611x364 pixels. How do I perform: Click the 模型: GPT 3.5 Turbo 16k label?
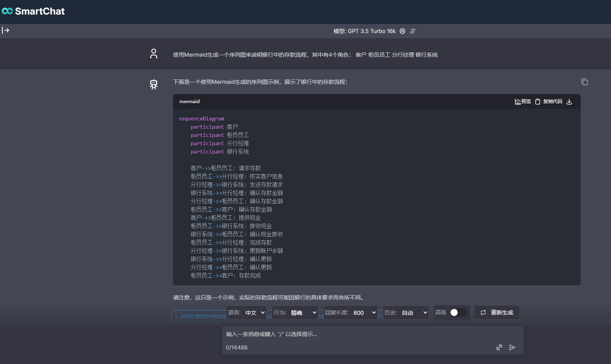364,31
